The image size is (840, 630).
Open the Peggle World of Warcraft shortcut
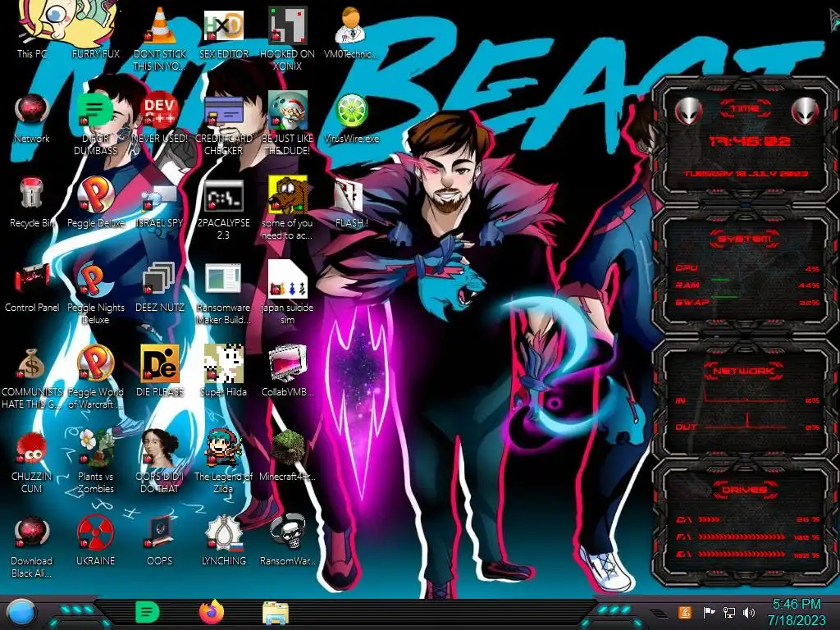coord(96,377)
